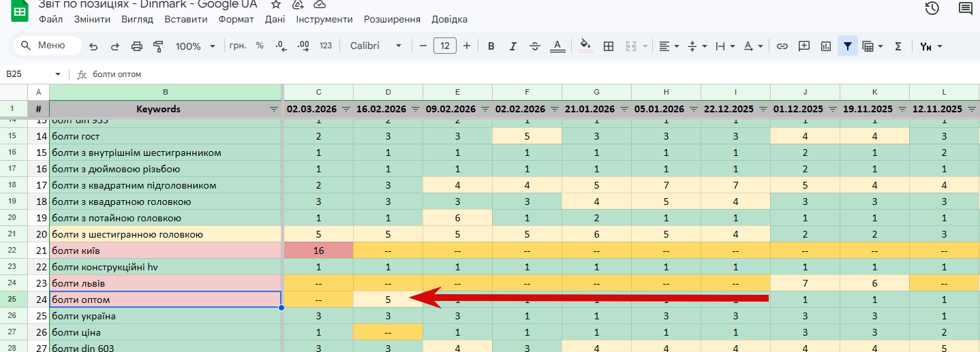
Task: Open the Google Sheets home icon
Action: [19, 12]
